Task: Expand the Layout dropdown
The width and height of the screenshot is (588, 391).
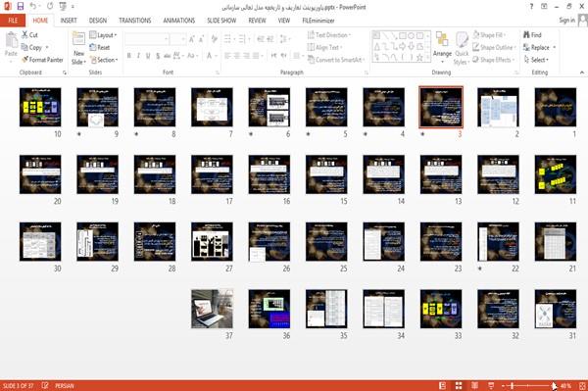Action: 103,35
